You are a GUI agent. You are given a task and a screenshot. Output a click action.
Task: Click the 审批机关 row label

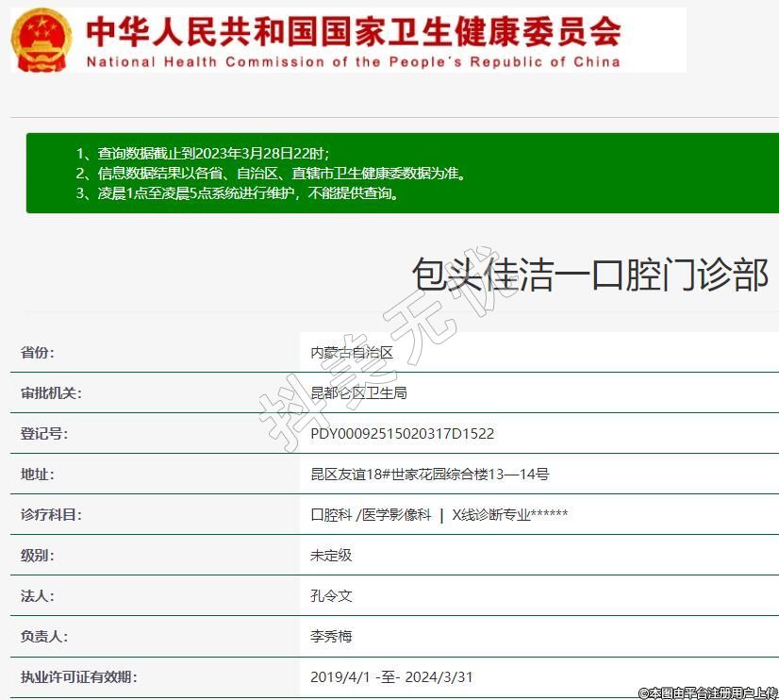[51, 393]
